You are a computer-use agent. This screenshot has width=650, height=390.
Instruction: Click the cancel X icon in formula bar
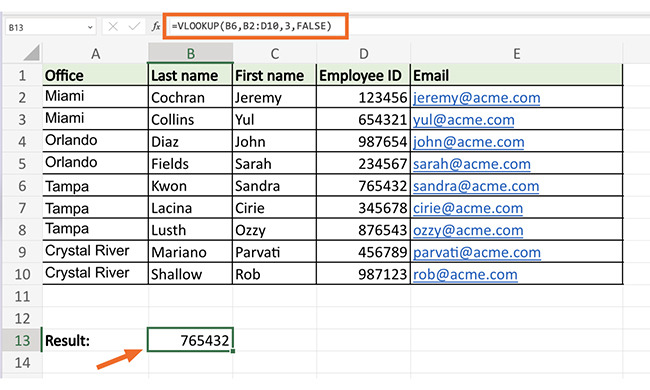[x=113, y=27]
